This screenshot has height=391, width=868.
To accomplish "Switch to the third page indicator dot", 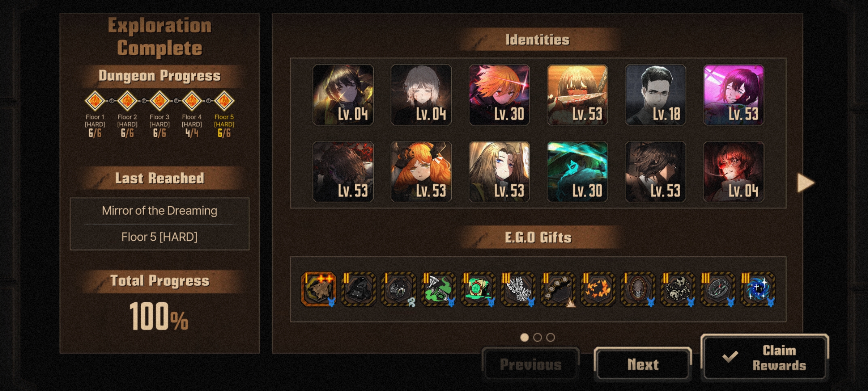I will (x=550, y=337).
